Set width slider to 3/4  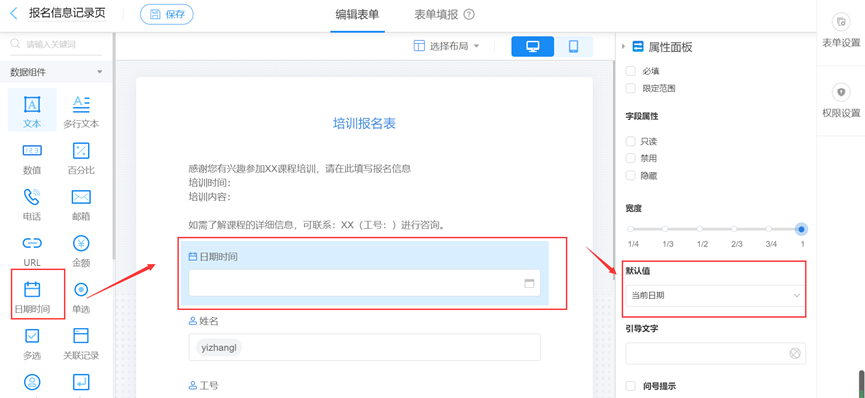tap(768, 229)
